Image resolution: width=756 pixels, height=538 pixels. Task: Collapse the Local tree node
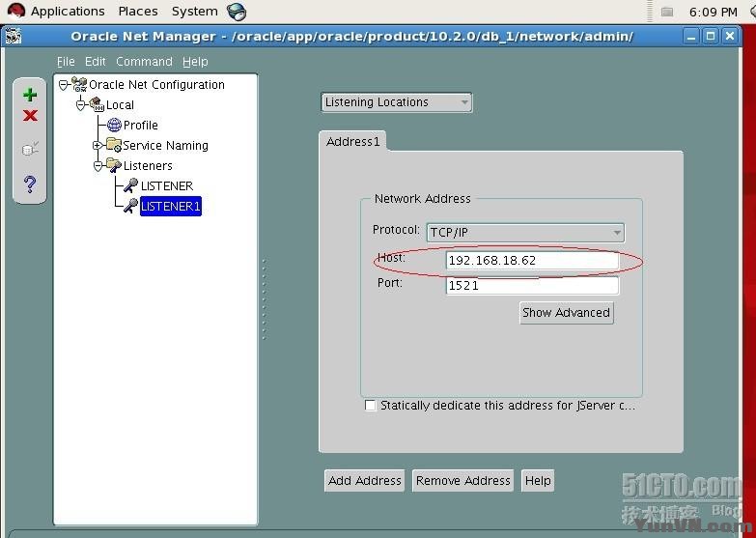80,105
